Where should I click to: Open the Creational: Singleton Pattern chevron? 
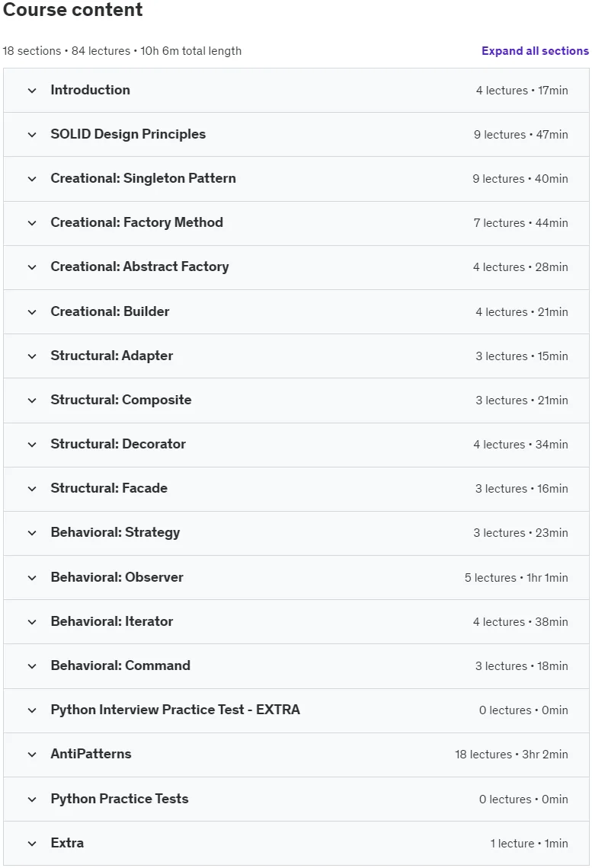[x=32, y=179]
